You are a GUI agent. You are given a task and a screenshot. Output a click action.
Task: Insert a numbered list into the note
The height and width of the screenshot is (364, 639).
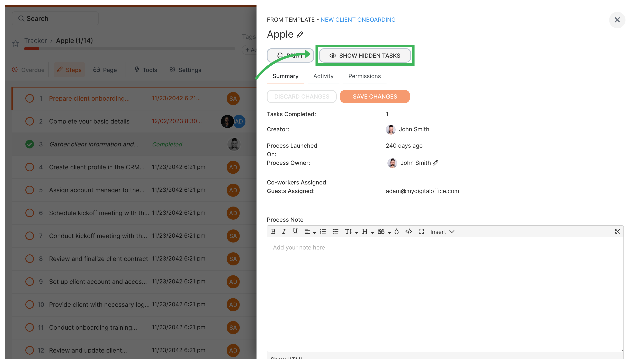[x=323, y=231]
